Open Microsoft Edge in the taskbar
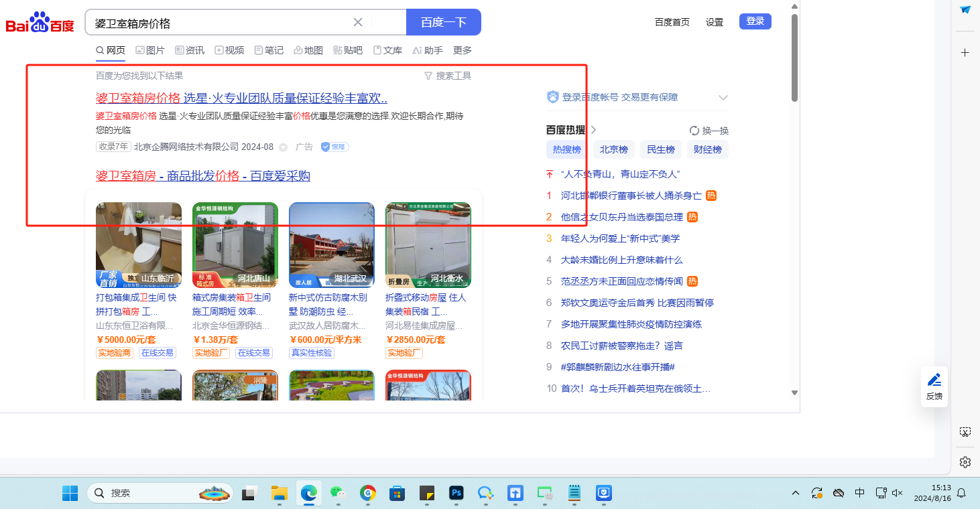This screenshot has width=980, height=509. [x=309, y=494]
